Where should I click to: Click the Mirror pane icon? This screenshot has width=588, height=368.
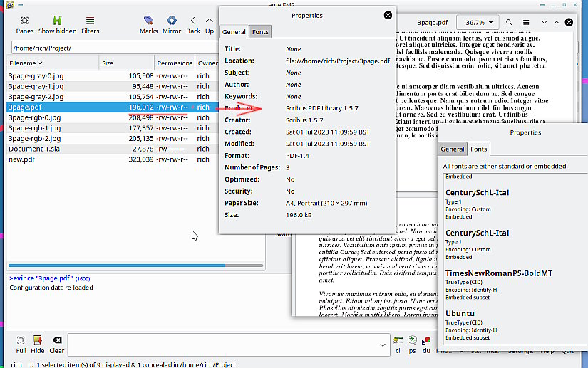(x=172, y=24)
